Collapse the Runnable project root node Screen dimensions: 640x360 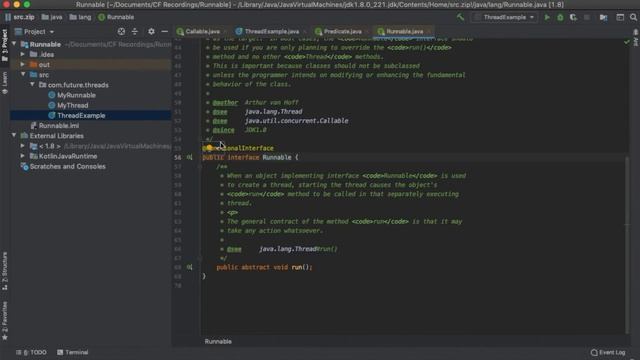tap(14, 44)
